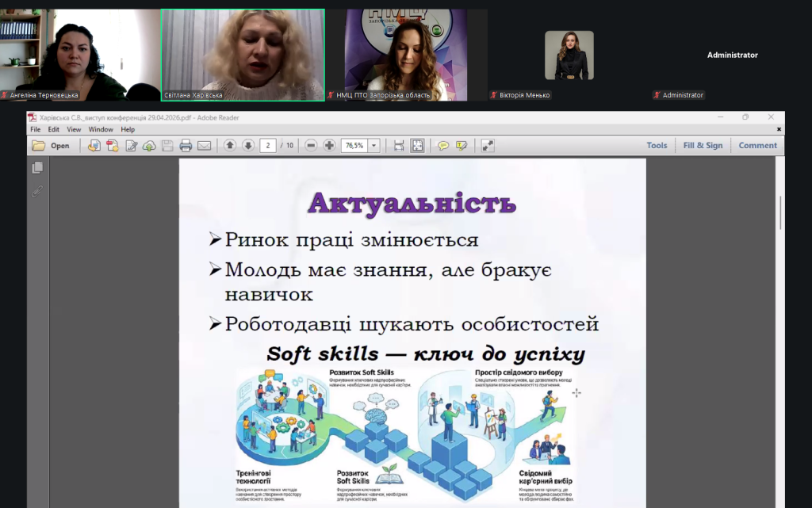The height and width of the screenshot is (508, 812).
Task: Click the Open button in toolbar
Action: [x=52, y=146]
